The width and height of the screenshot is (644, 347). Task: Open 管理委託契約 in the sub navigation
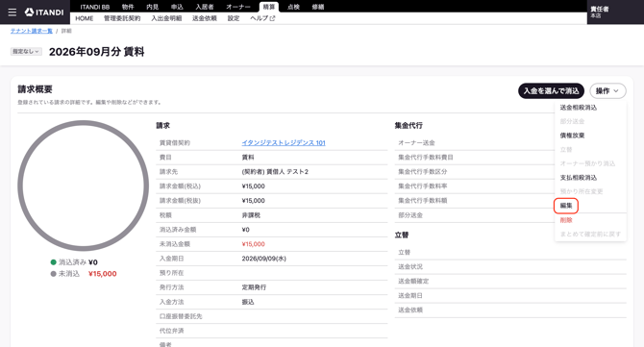tap(122, 18)
